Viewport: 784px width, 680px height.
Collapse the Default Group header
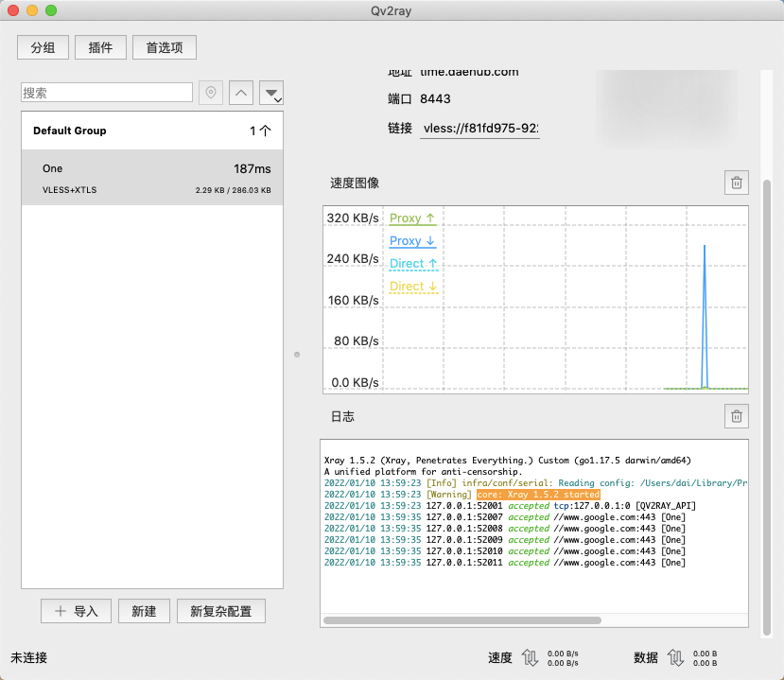[152, 131]
